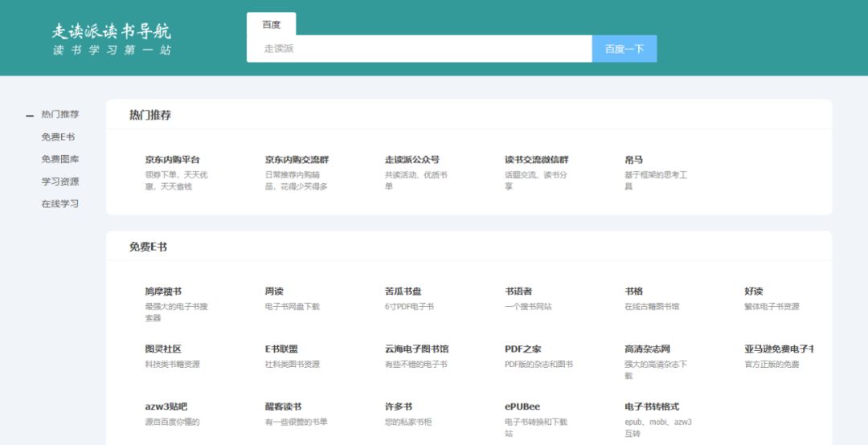Select the 百度 search engine tab
The height and width of the screenshot is (445, 868).
click(271, 25)
